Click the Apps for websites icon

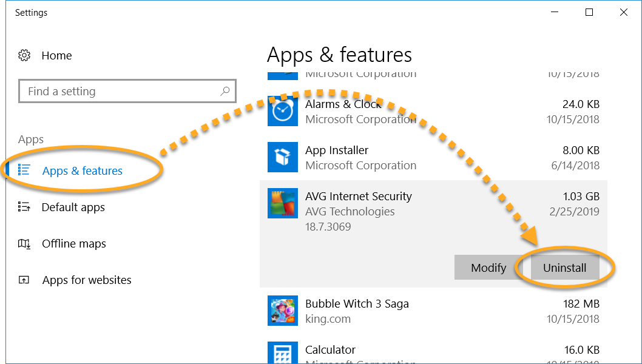[24, 280]
